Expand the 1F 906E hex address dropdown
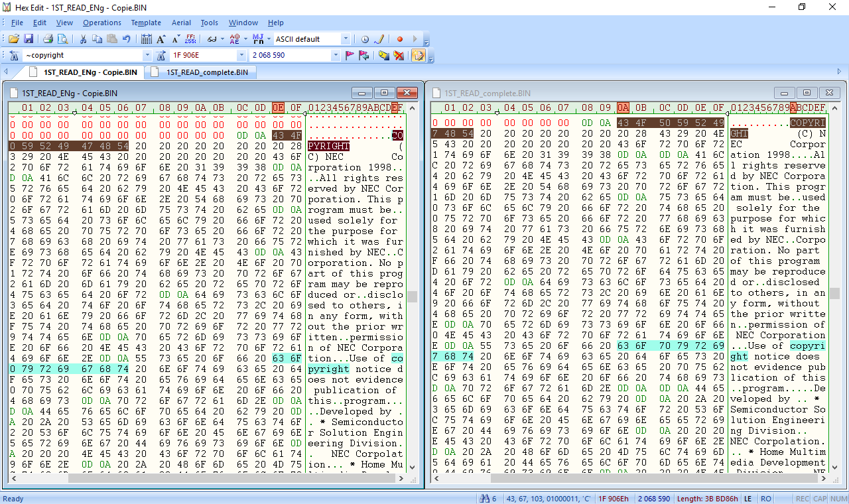Viewport: 849px width, 504px height. (241, 56)
